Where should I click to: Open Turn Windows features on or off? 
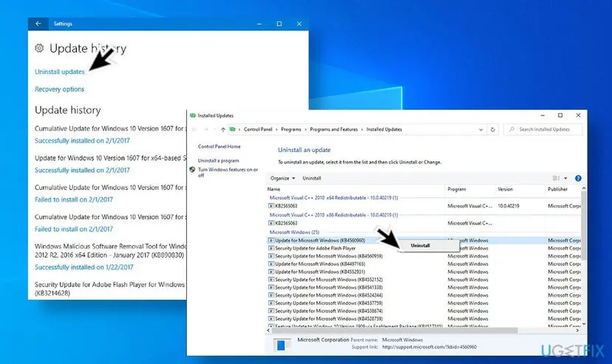[228, 172]
